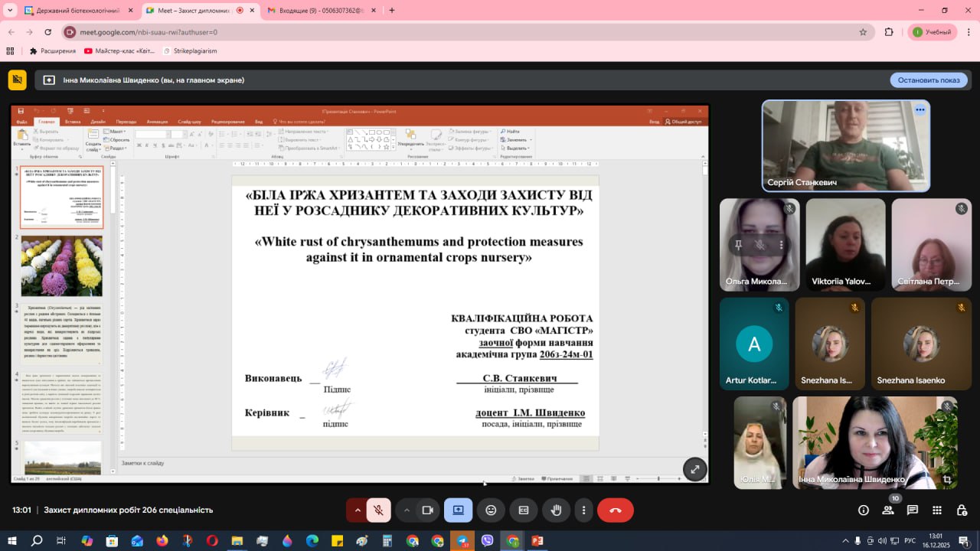The image size is (980, 551).
Task: Show the participants list
Action: click(888, 510)
